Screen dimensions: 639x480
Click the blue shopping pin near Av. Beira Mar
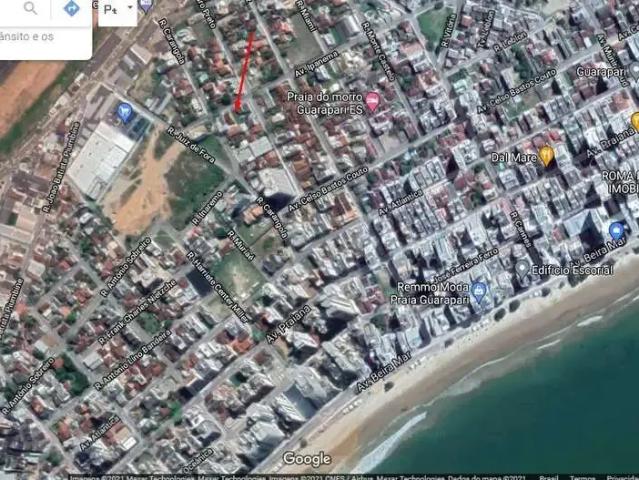617,231
